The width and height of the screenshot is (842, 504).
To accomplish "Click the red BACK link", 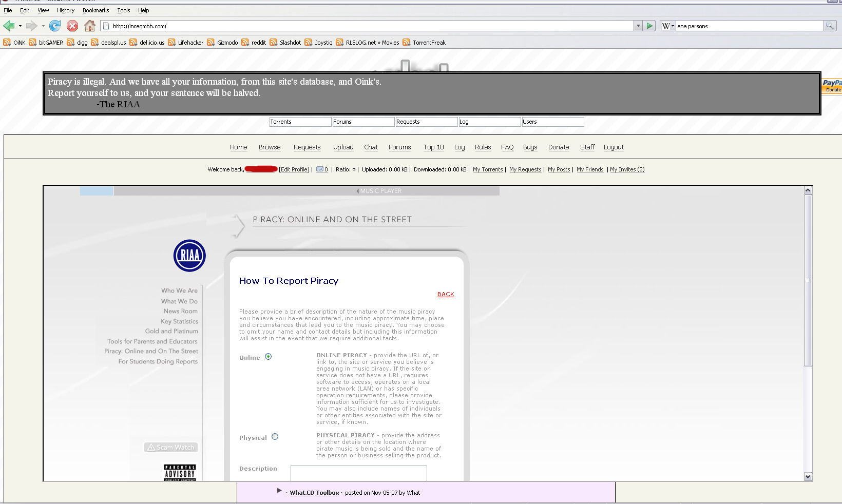I will click(446, 295).
